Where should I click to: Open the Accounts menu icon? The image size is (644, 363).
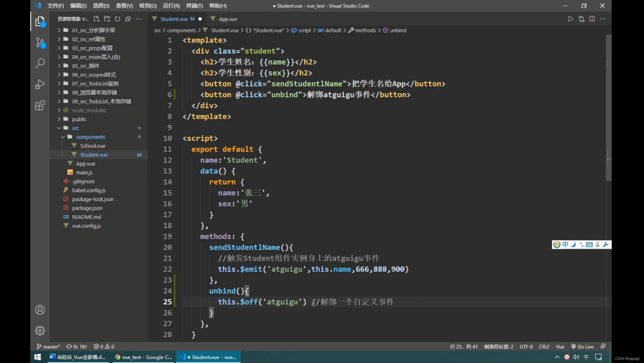40,310
